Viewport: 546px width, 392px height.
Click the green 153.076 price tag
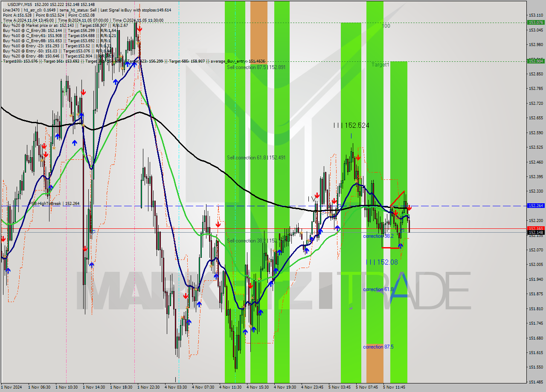pos(536,22)
